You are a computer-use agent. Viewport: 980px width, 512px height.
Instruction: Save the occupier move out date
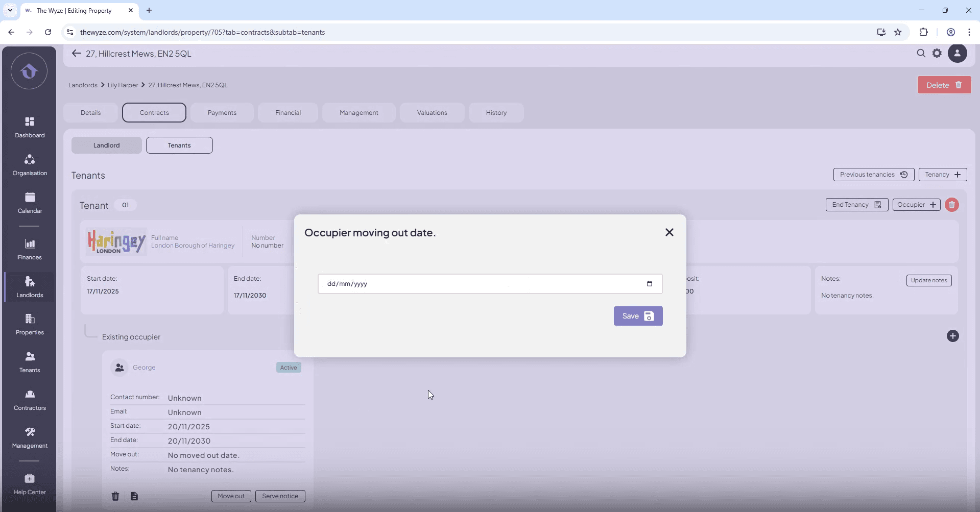coord(638,316)
